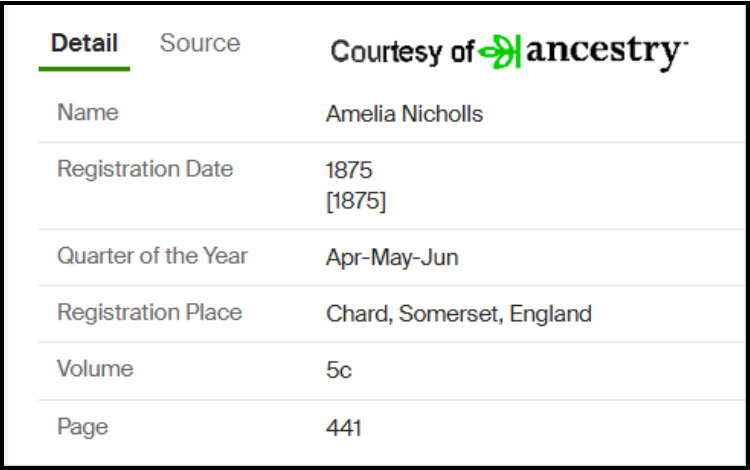The image size is (750, 470).
Task: Click the Volume field label
Action: pyautogui.click(x=95, y=369)
